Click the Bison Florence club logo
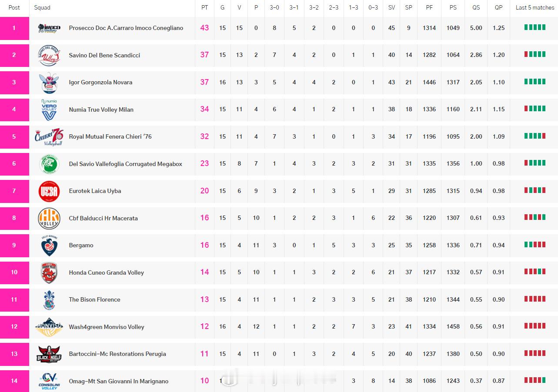558x392 pixels. pyautogui.click(x=49, y=300)
